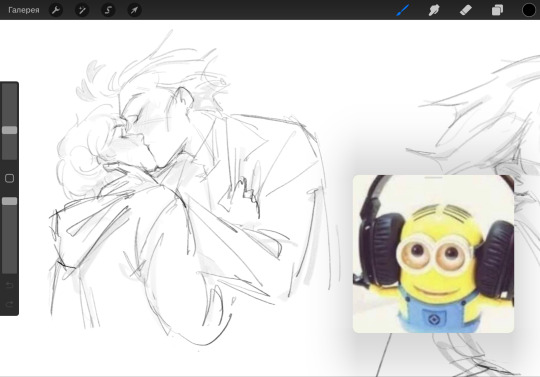Screen dimensions: 540x377
Task: Click the reference window's top grab handle
Action: click(434, 178)
